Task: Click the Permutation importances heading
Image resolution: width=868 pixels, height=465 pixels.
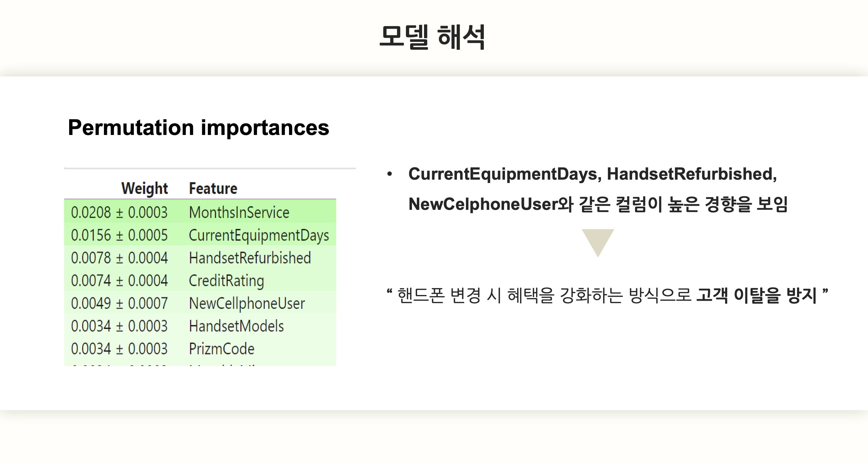Action: pyautogui.click(x=198, y=128)
